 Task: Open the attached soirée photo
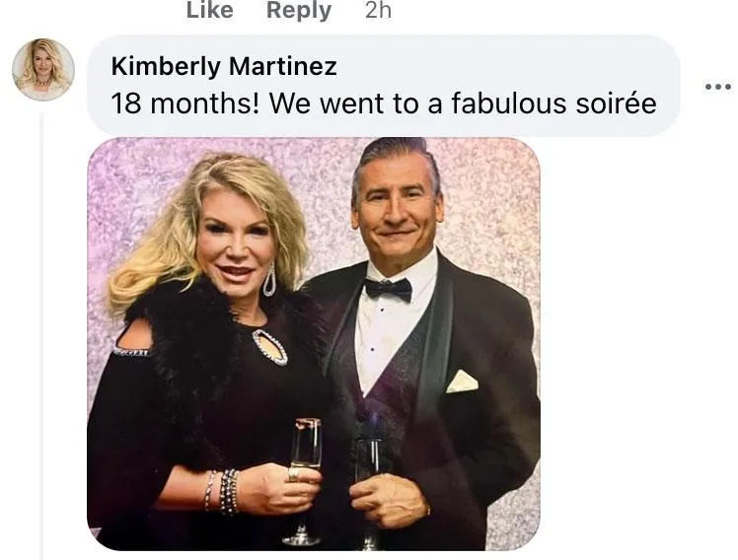314,343
